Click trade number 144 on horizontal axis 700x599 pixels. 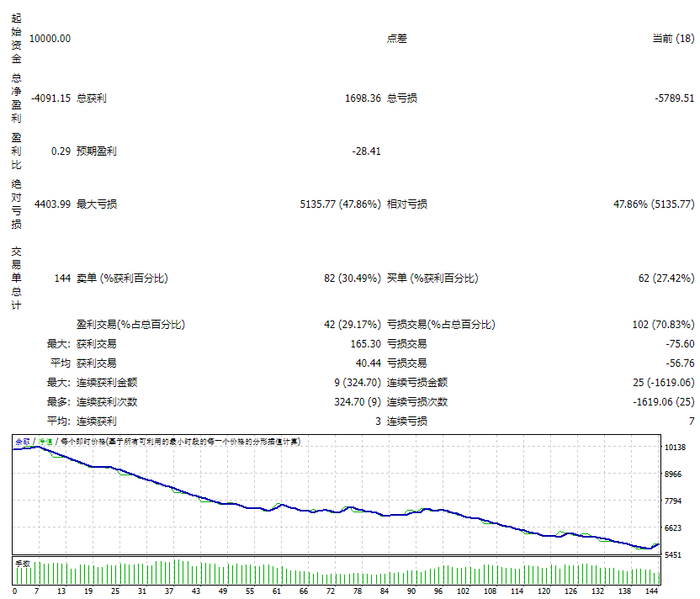point(650,591)
